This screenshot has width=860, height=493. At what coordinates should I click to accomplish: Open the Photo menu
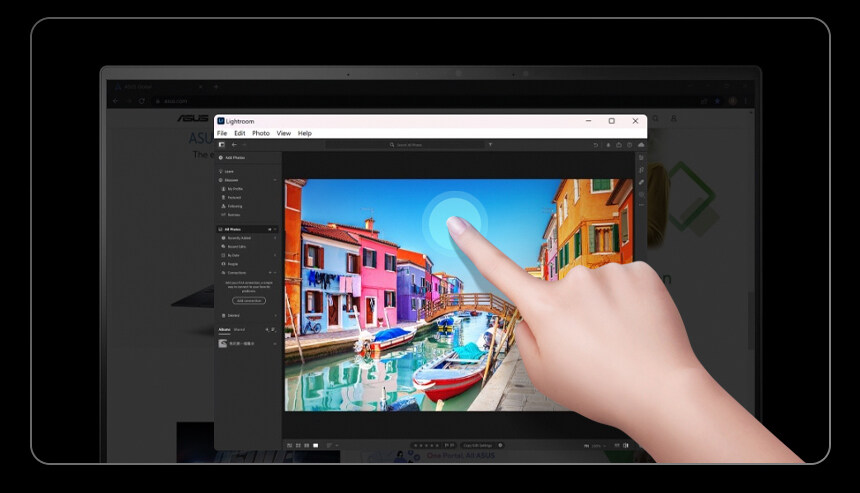[x=261, y=133]
